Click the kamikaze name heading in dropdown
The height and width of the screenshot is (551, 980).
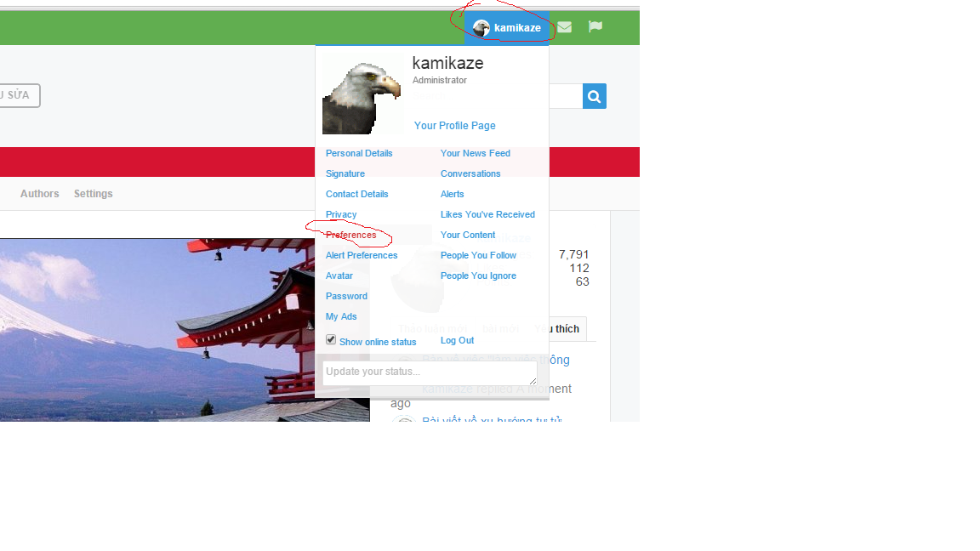tap(447, 63)
